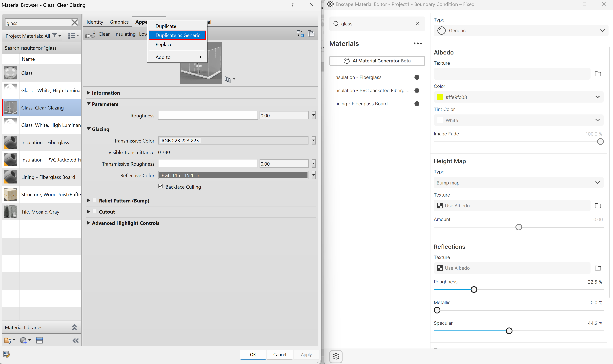Click the Height Map Amount slider handle
Screen dimensions: 613x364
tap(518, 227)
